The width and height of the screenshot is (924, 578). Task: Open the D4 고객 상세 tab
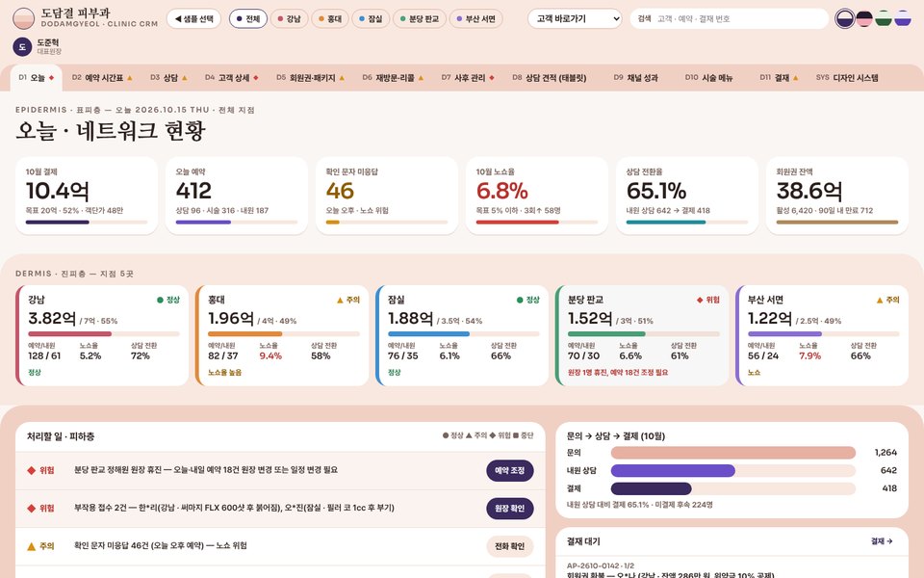[x=232, y=78]
